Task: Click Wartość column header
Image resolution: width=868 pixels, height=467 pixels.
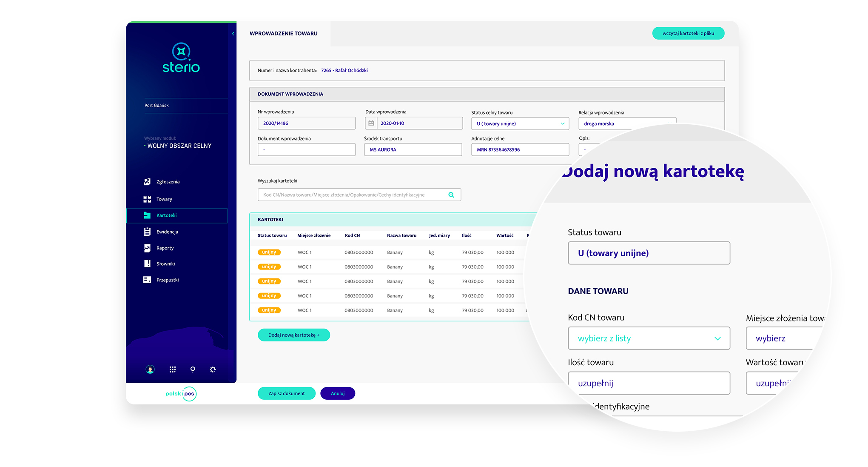Action: point(505,235)
